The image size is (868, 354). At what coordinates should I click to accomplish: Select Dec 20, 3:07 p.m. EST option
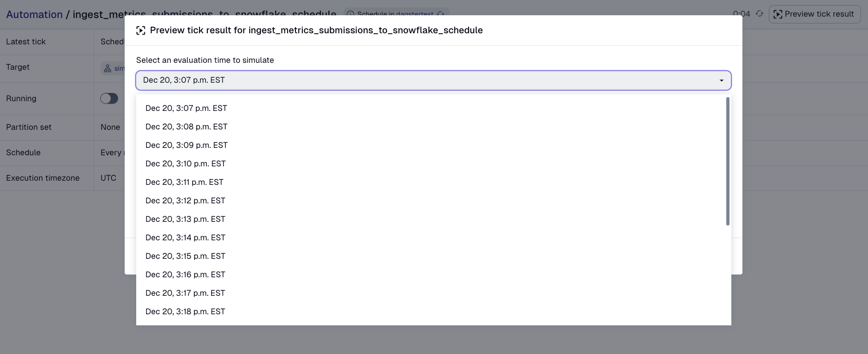click(x=186, y=108)
